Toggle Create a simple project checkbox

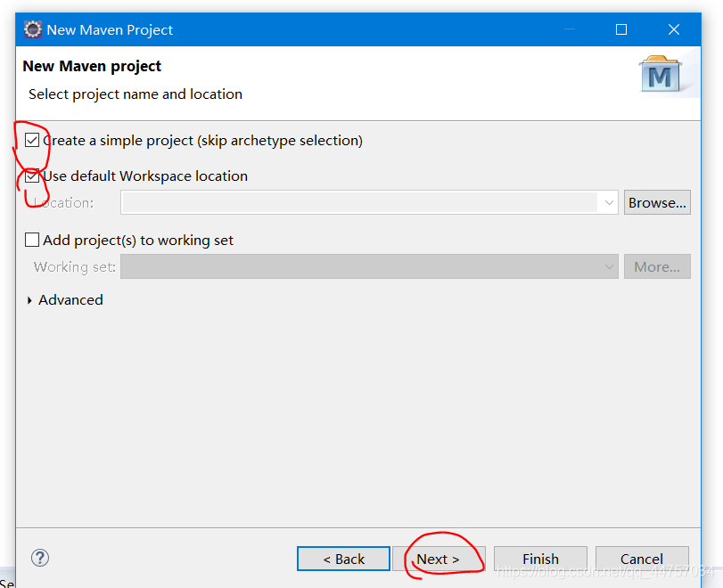[32, 140]
